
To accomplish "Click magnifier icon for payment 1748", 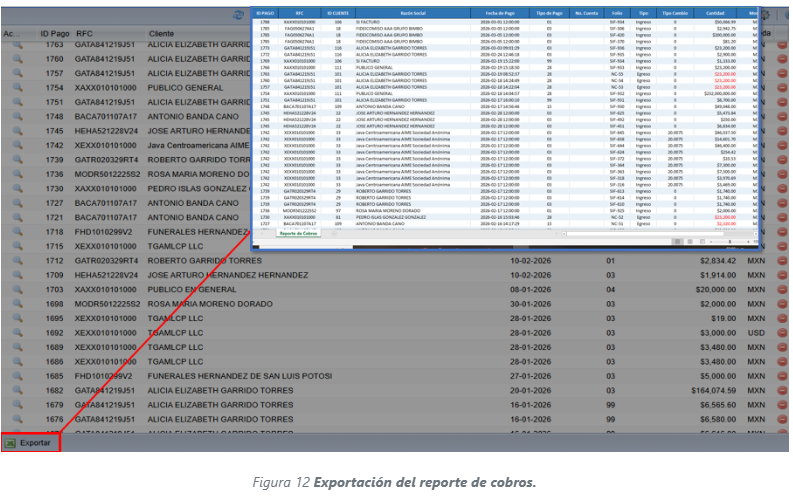I will [17, 117].
